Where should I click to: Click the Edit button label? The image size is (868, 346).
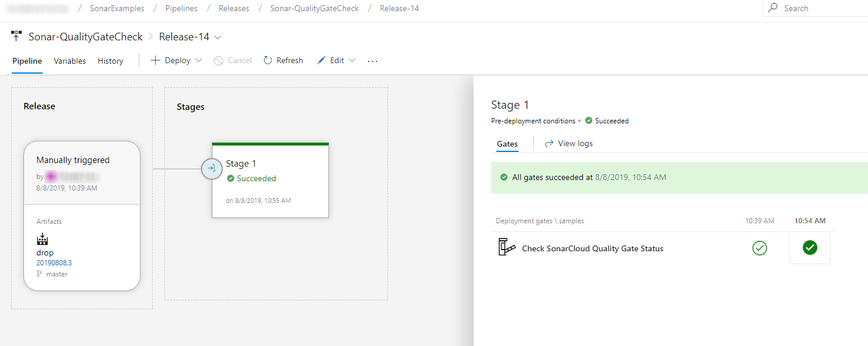click(x=337, y=61)
